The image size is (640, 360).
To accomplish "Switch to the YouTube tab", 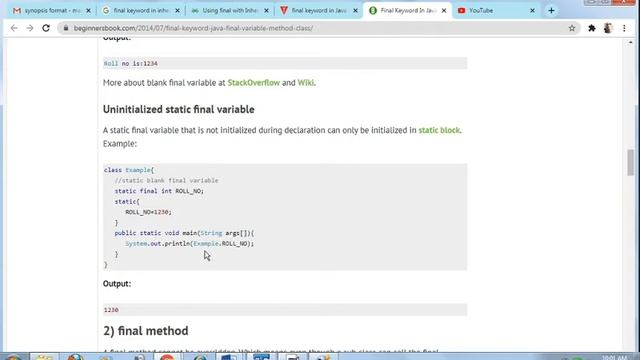I will [x=496, y=11].
